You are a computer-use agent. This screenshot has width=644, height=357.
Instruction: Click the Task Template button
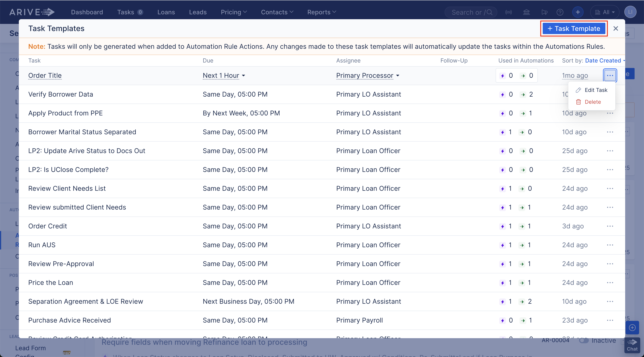click(574, 28)
